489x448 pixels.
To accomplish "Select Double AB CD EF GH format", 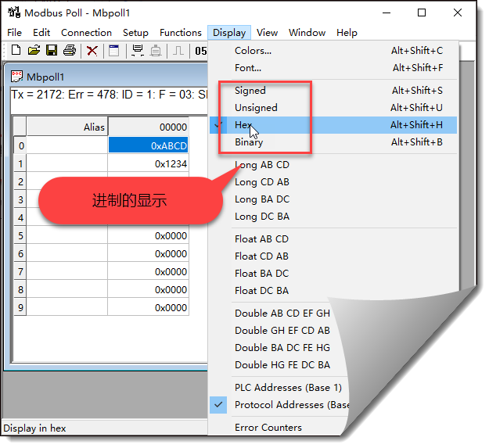I will point(282,313).
